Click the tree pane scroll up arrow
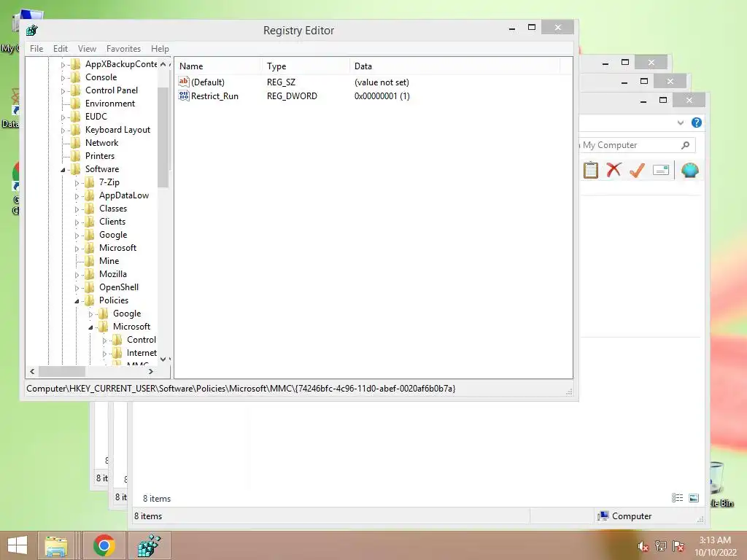Viewport: 747px width, 560px height. coord(163,64)
